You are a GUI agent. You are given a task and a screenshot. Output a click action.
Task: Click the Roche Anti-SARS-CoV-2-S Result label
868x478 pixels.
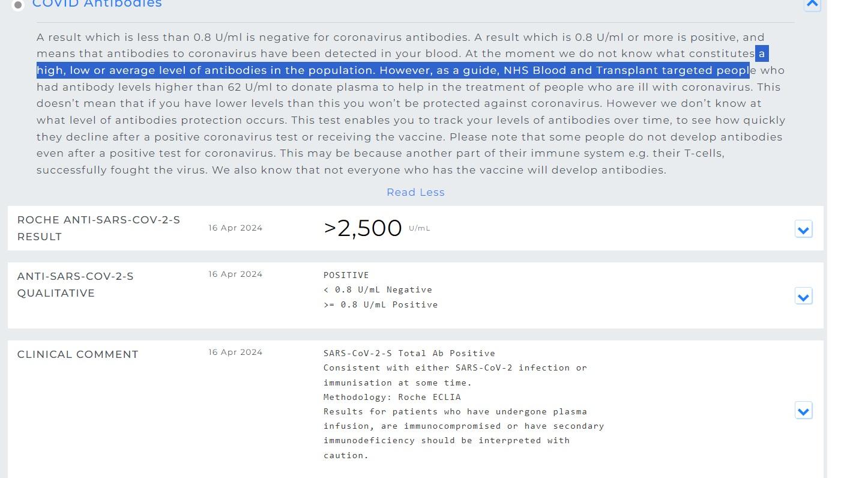98,228
